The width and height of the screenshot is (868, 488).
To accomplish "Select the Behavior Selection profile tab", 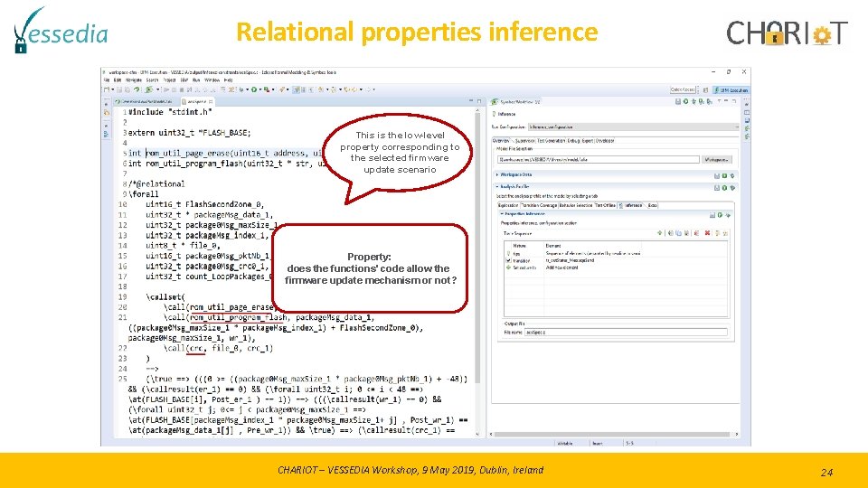I will (x=576, y=205).
